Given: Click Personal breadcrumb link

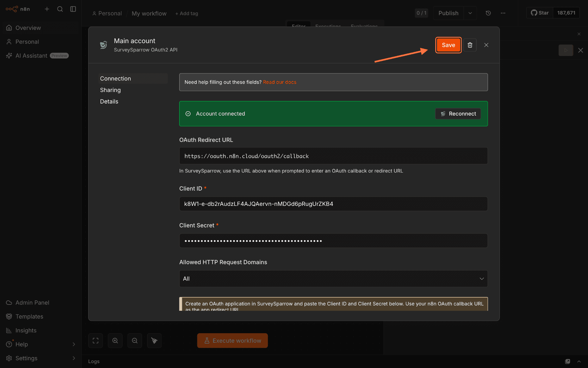Looking at the screenshot, I should tap(107, 14).
